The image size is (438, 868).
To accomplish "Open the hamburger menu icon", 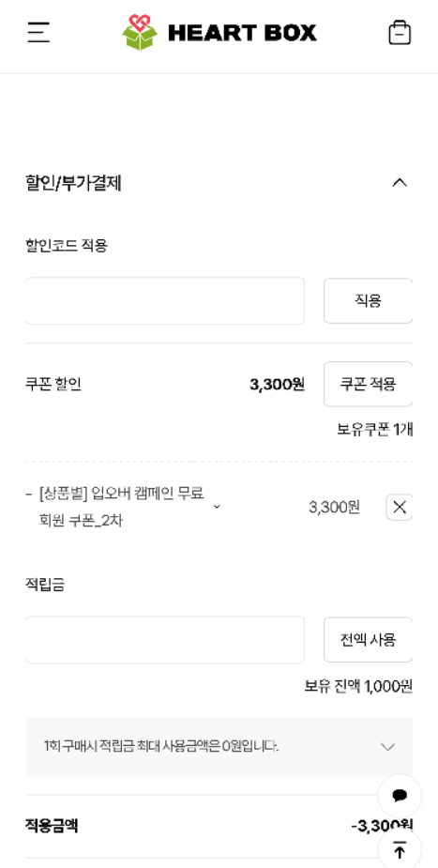I will coord(38,32).
